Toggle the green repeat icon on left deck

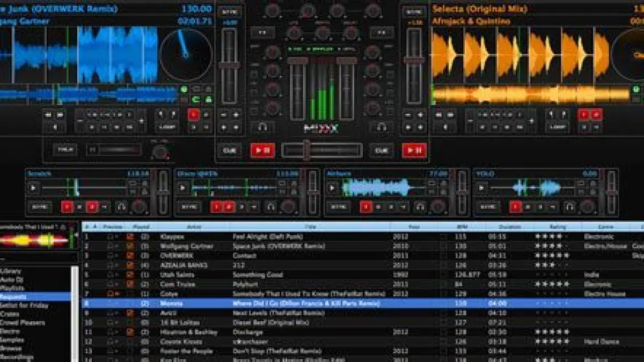(x=196, y=99)
